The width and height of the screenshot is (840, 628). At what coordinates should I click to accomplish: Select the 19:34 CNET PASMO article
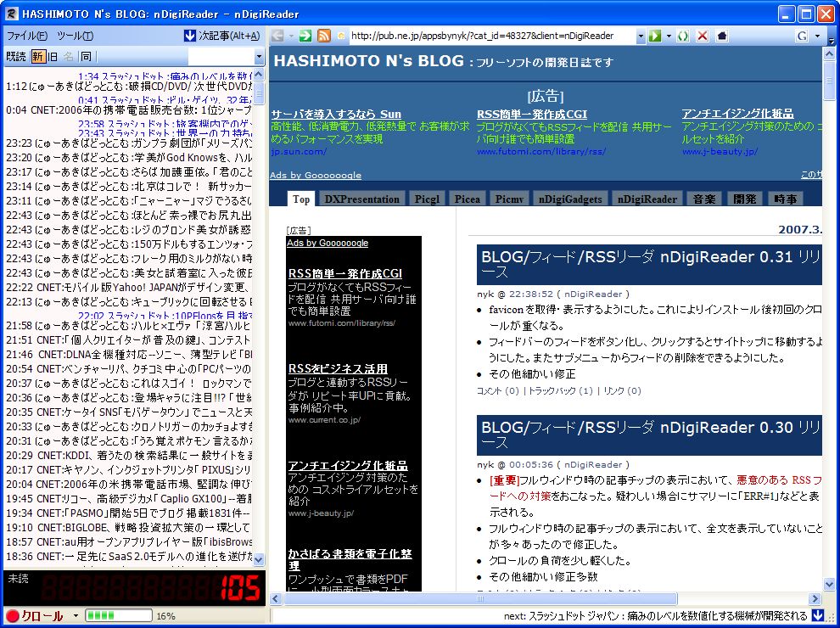click(129, 513)
